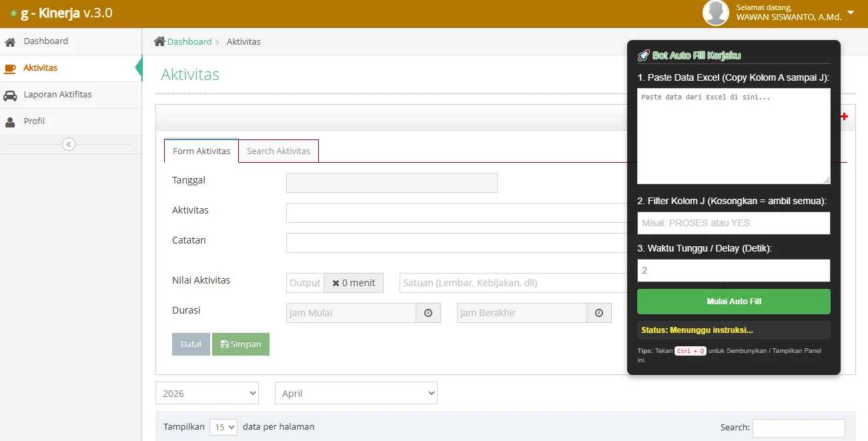This screenshot has height=441, width=868.
Task: Switch to the Form Aktivitas tab
Action: 201,151
